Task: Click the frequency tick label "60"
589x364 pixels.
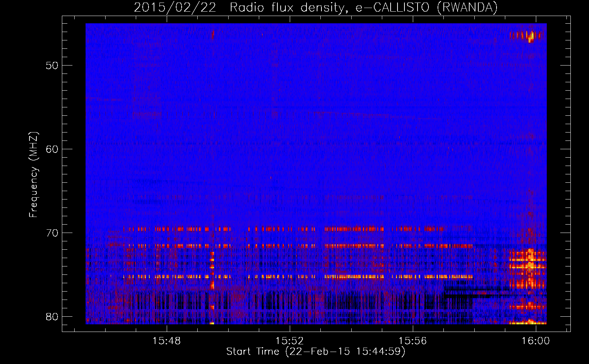Action: tap(52, 149)
